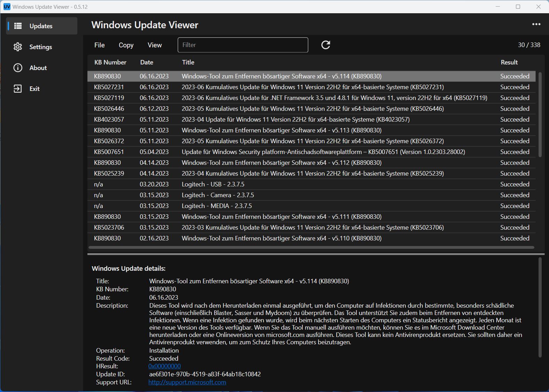The height and width of the screenshot is (392, 549).
Task: Select the v5.110 malicious software tool row
Action: (311, 238)
